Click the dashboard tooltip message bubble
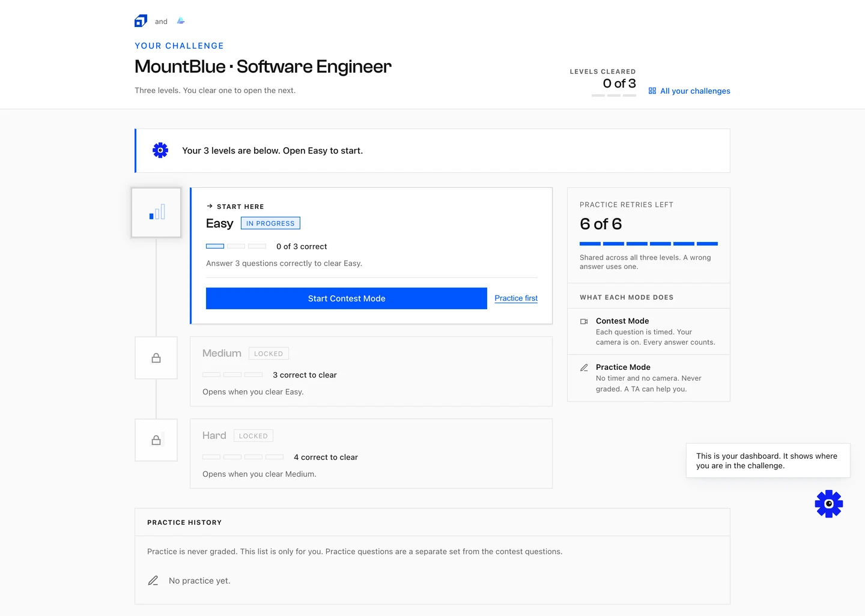Image resolution: width=865 pixels, height=616 pixels. tap(768, 460)
